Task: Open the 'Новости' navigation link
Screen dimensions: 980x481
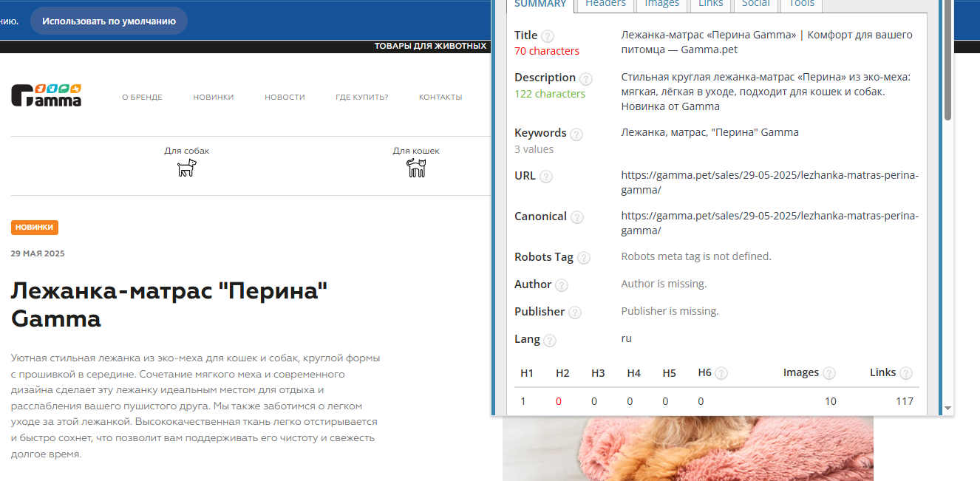Action: pyautogui.click(x=285, y=97)
